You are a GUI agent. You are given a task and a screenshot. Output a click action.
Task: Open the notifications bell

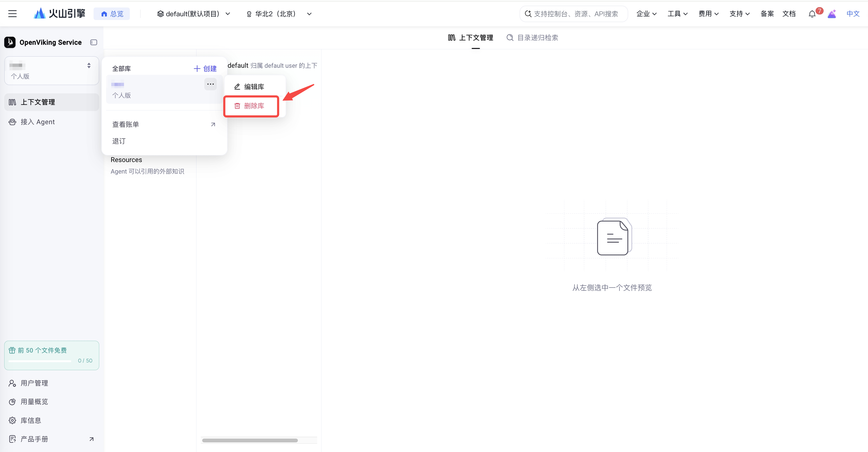(812, 14)
